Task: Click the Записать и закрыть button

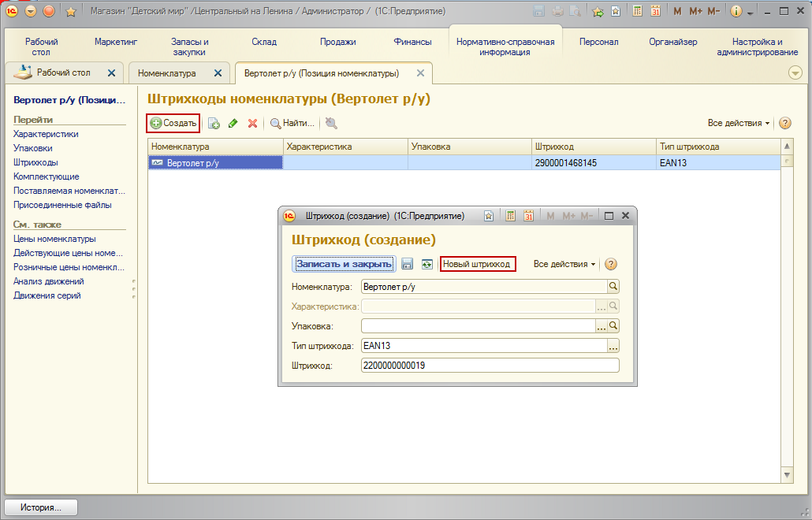Action: click(344, 264)
